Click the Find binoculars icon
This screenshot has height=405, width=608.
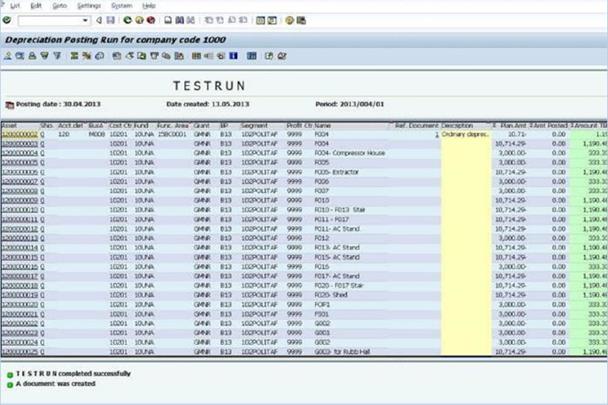pos(180,20)
